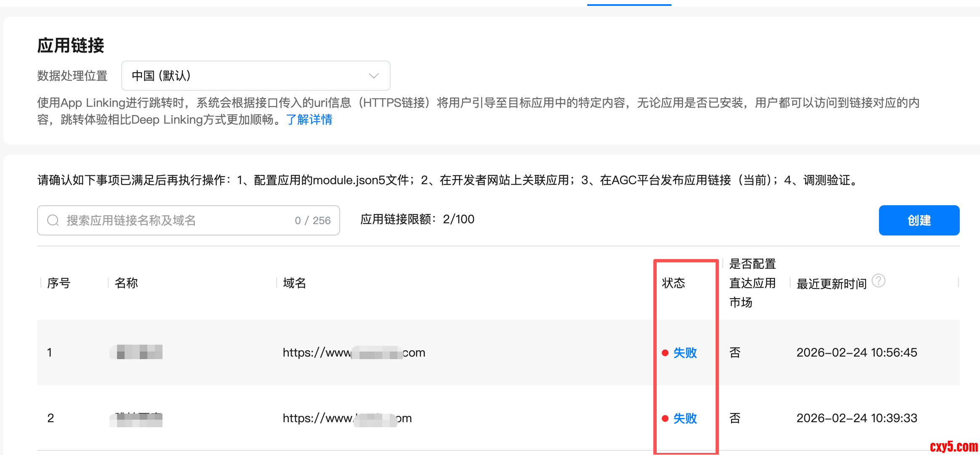Click the help icon beside 最近更新时间
The width and height of the screenshot is (980, 455).
[878, 280]
